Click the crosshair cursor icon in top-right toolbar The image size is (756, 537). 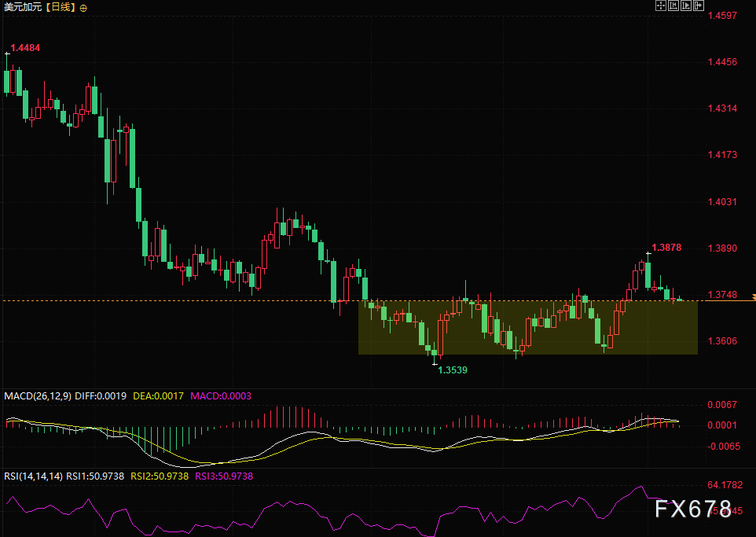661,6
